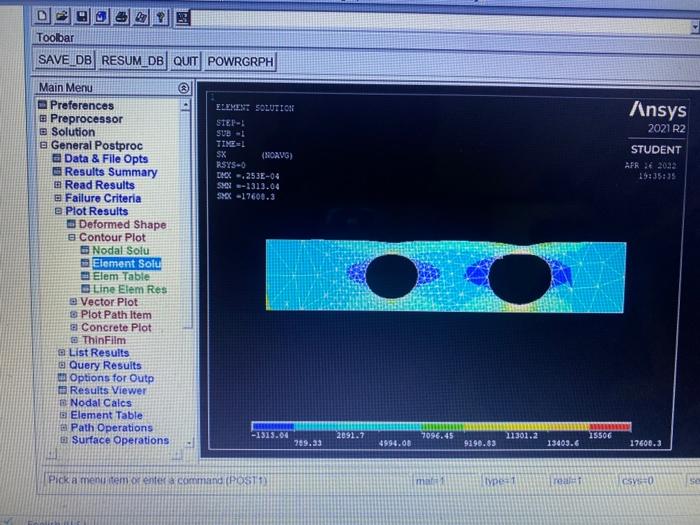Screen dimensions: 700x525
Task: Open Options for Outp item
Action: [111, 378]
